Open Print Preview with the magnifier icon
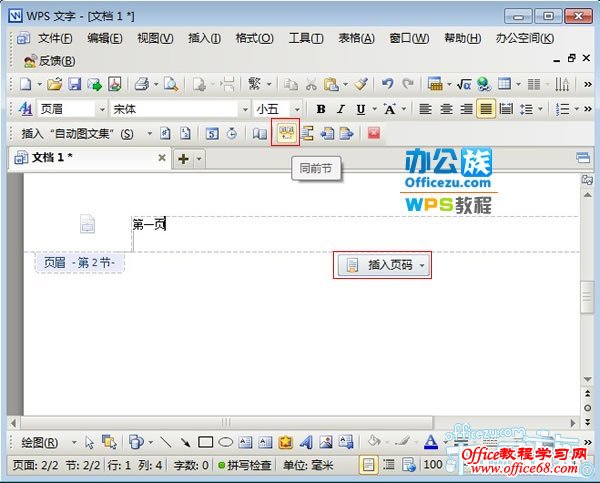This screenshot has height=483, width=600. pos(171,84)
